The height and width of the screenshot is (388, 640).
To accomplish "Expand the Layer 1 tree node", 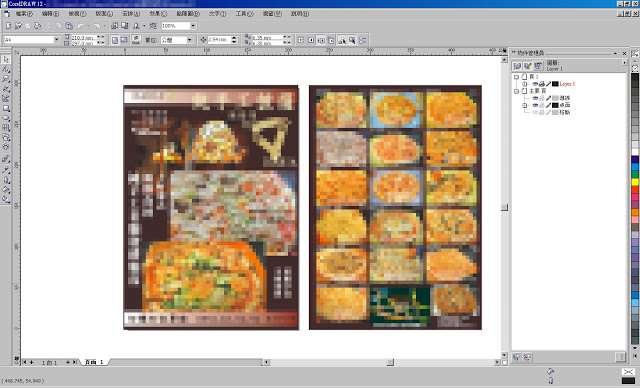I will 524,84.
